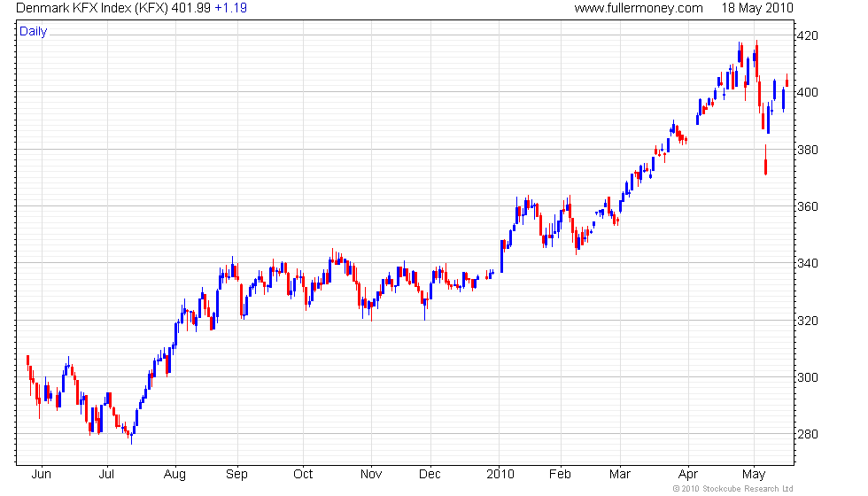Viewport: 868px width, 496px height.
Task: Click the 380 price axis label
Action: coord(807,150)
